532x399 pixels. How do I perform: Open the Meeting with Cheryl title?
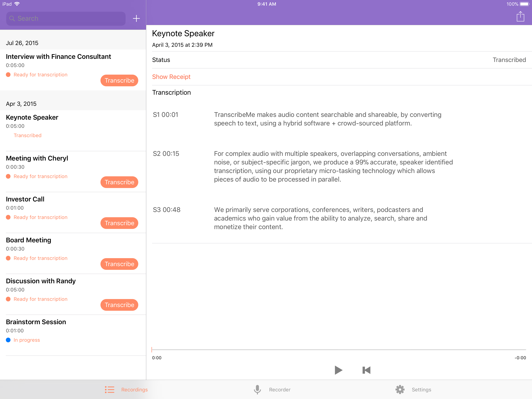(37, 158)
